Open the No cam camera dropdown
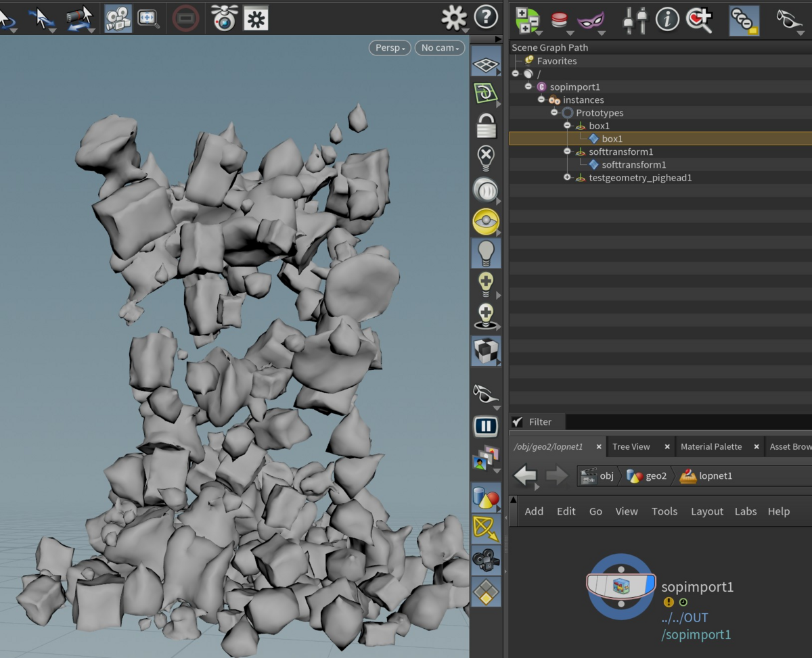The width and height of the screenshot is (812, 658). 440,48
